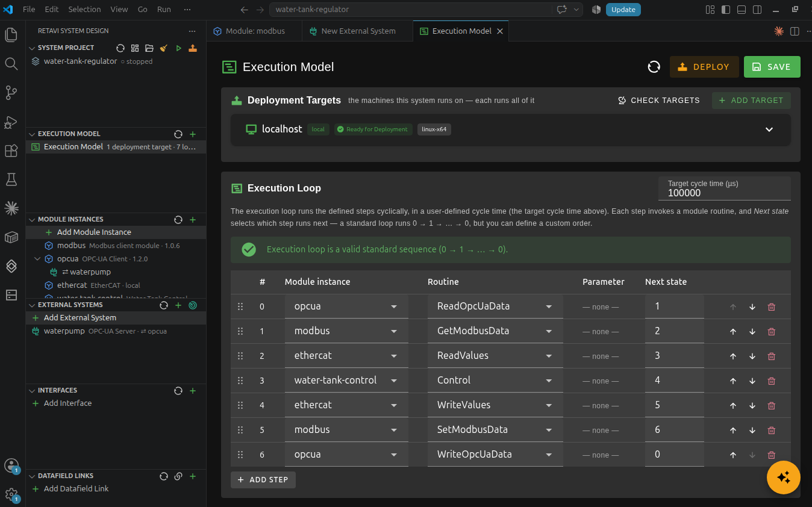Collapse the Datafield Links section

tap(33, 476)
